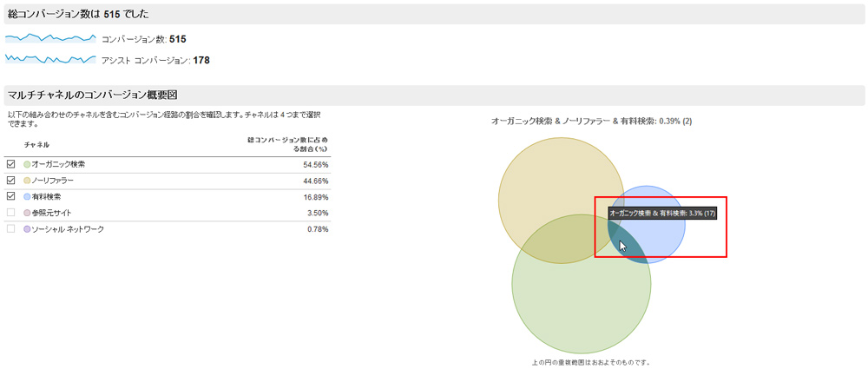Check the ソーシャル ネットワーク channel checkbox

point(10,229)
